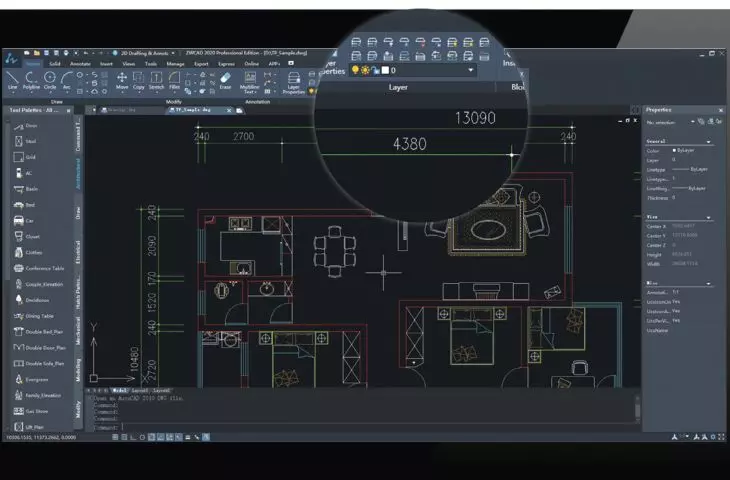Insert the Evergreen tree block
This screenshot has height=480, width=730.
click(31, 379)
